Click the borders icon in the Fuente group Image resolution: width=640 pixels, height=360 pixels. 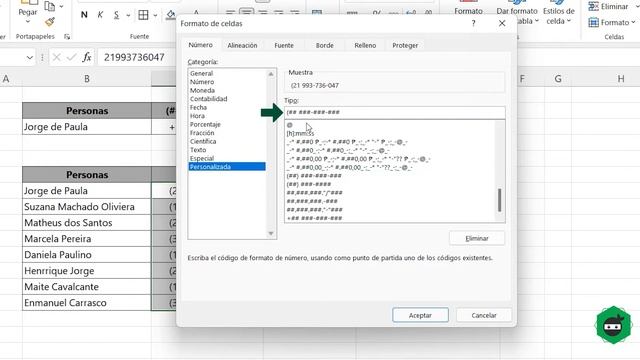click(143, 15)
